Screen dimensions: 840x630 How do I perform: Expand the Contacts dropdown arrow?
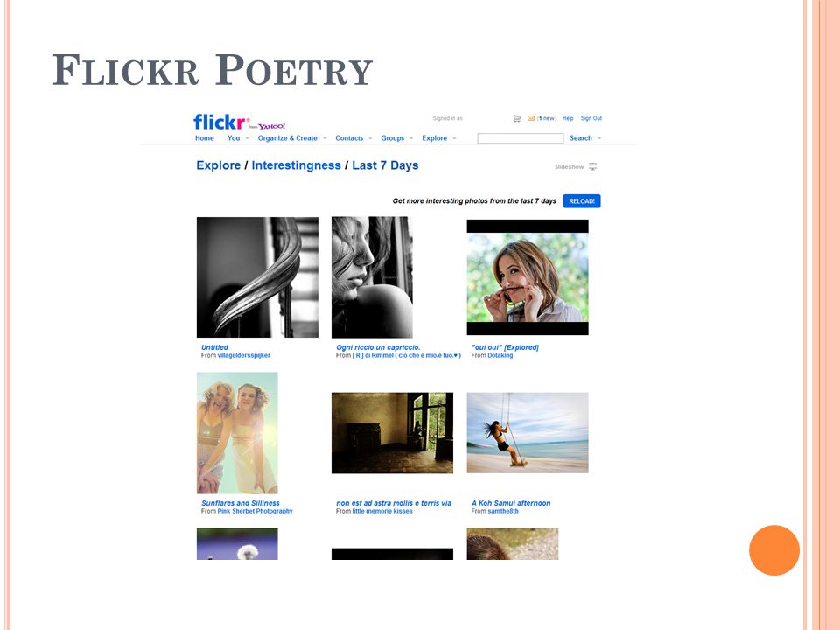pos(370,138)
